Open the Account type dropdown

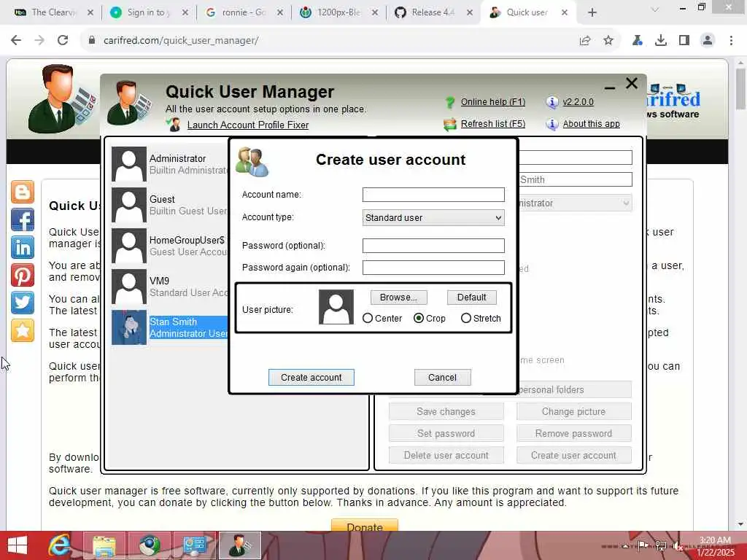(433, 217)
